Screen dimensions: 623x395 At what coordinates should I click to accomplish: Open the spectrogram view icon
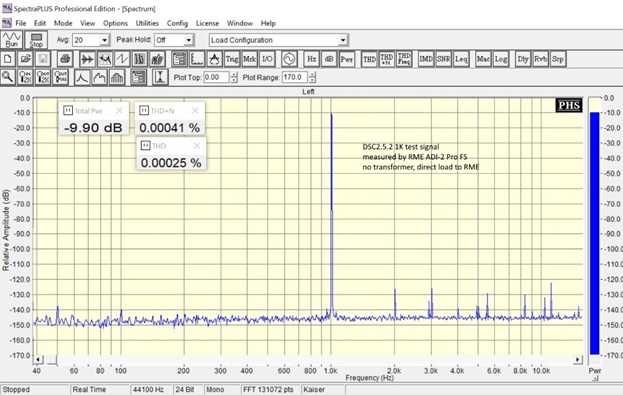pos(139,59)
